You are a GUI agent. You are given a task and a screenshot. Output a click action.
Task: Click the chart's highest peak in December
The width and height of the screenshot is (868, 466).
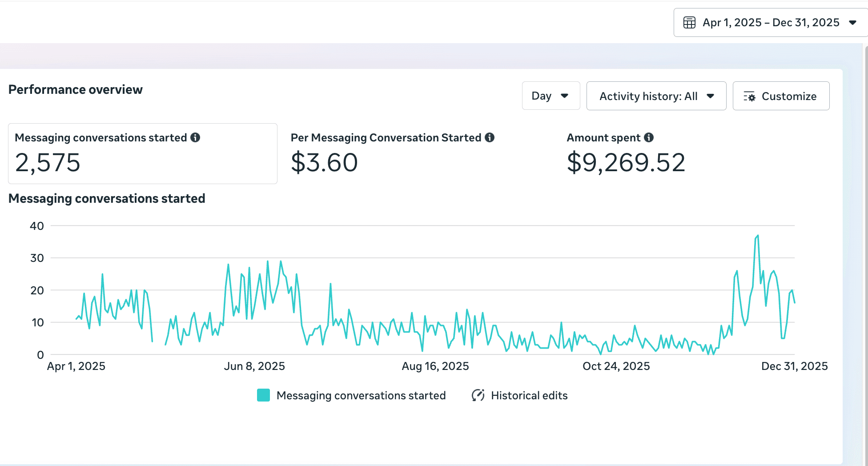coord(757,236)
